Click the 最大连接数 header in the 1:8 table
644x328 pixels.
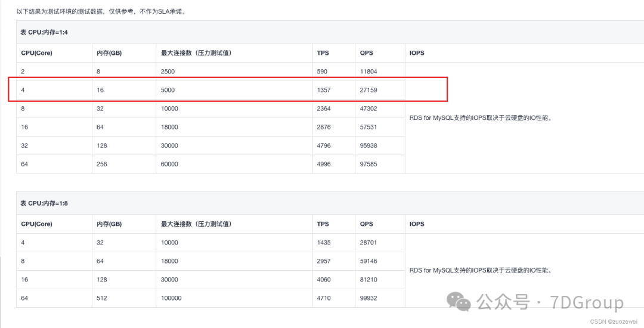196,224
